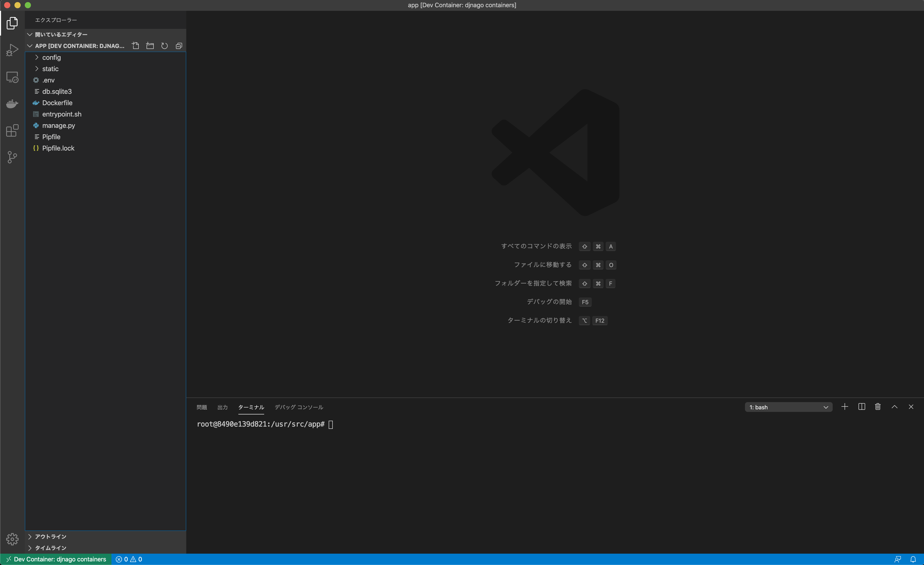Viewport: 924px width, 565px height.
Task: Click the Dev Container remote indicator
Action: click(x=56, y=559)
